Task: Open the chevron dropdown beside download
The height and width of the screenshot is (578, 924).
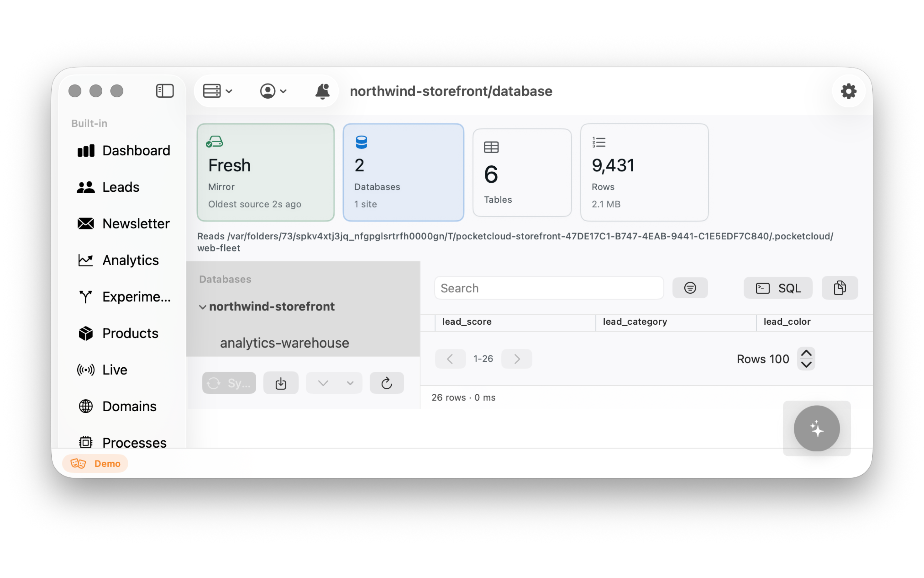Action: (x=334, y=383)
